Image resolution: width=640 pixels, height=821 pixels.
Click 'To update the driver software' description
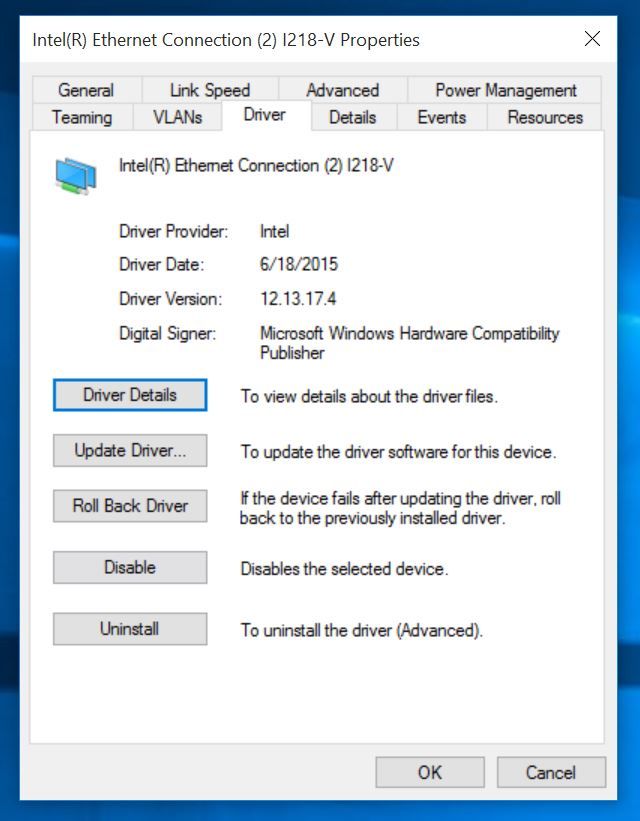point(398,452)
